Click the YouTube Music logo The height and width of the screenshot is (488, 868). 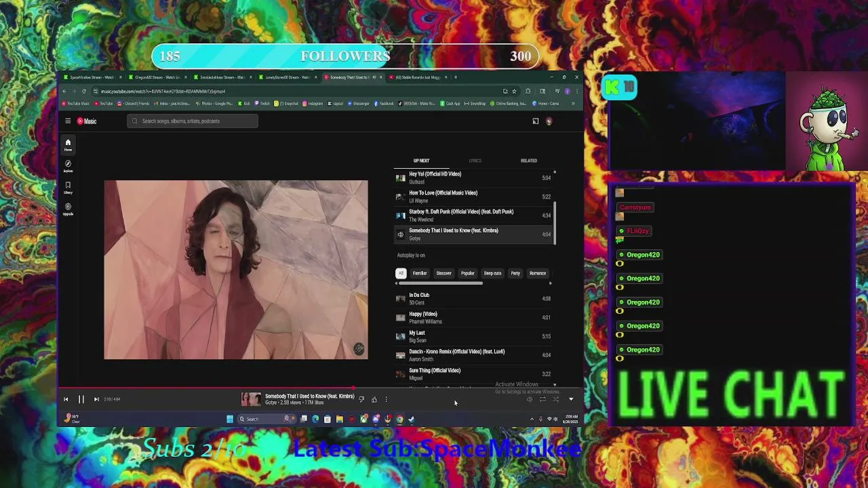(87, 121)
